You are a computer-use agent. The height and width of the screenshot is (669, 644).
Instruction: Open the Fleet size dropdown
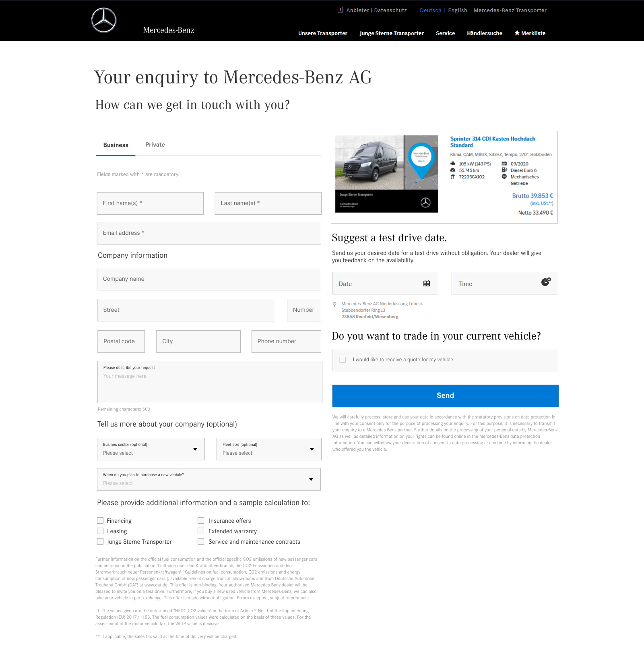(x=269, y=449)
